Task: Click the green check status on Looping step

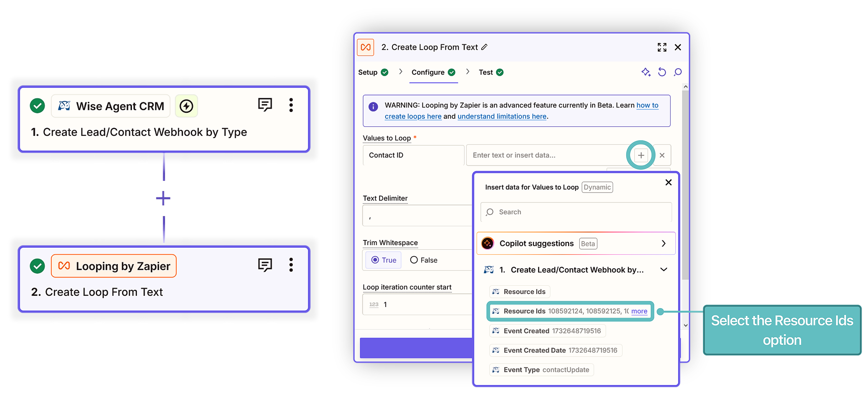Action: coord(37,266)
